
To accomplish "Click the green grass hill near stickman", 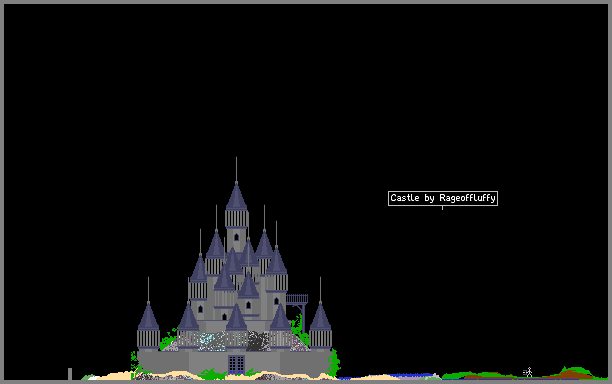I will [x=576, y=368].
